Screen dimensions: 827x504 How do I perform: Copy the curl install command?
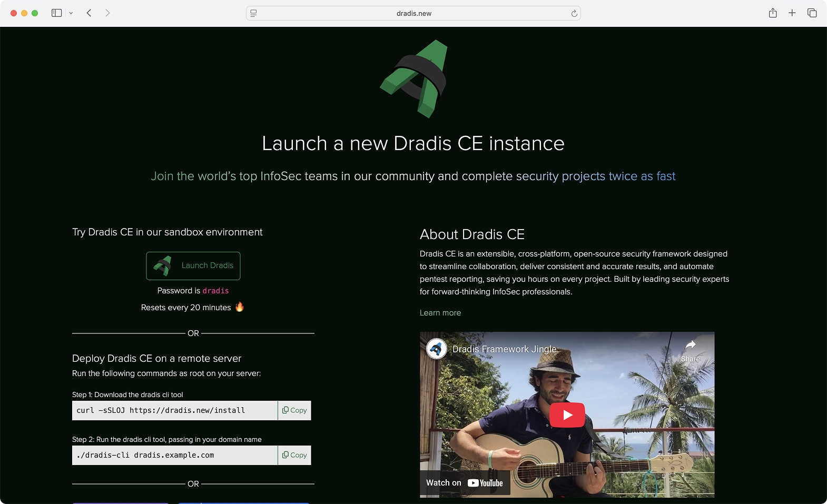click(x=294, y=410)
